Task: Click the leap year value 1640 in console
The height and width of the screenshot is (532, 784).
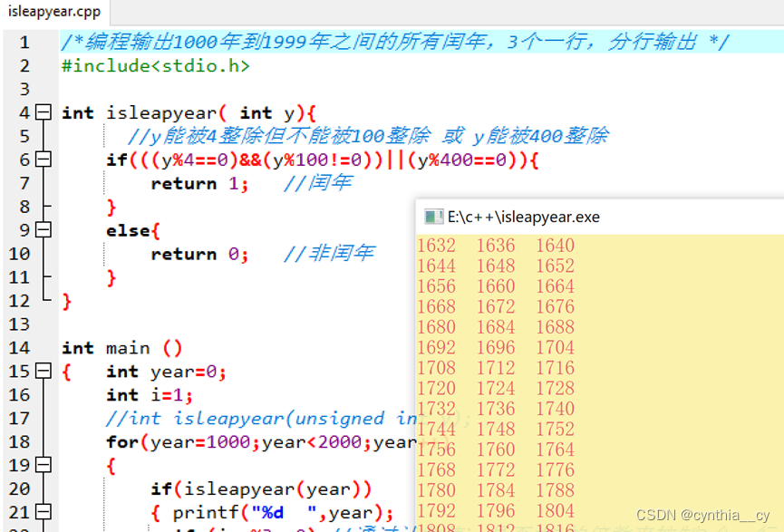Action: [554, 246]
